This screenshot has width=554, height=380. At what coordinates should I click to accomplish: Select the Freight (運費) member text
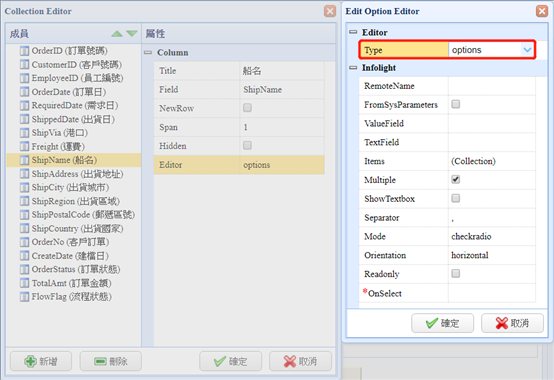point(58,147)
